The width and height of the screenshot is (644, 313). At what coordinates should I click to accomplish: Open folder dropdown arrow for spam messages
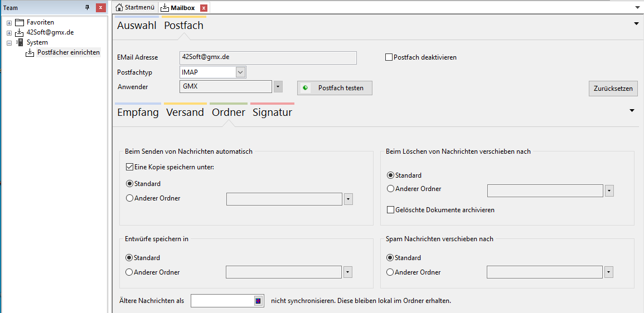pyautogui.click(x=609, y=272)
